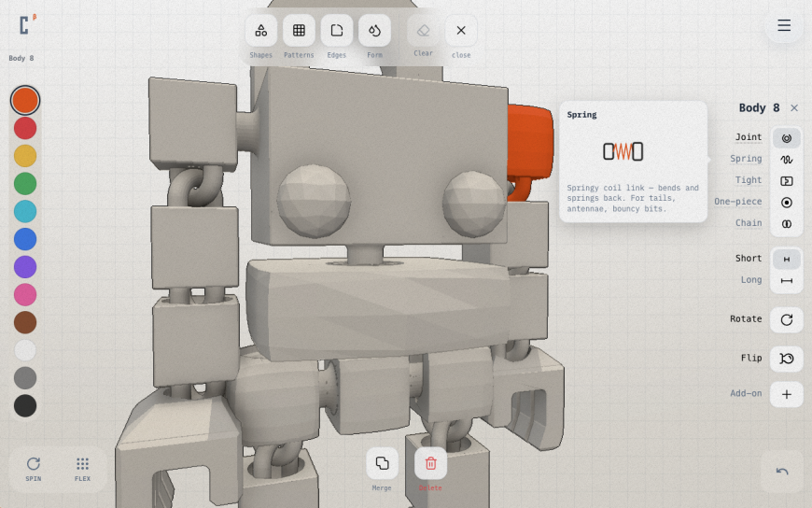This screenshot has width=812, height=508.
Task: Open the Edges tool
Action: point(337,31)
